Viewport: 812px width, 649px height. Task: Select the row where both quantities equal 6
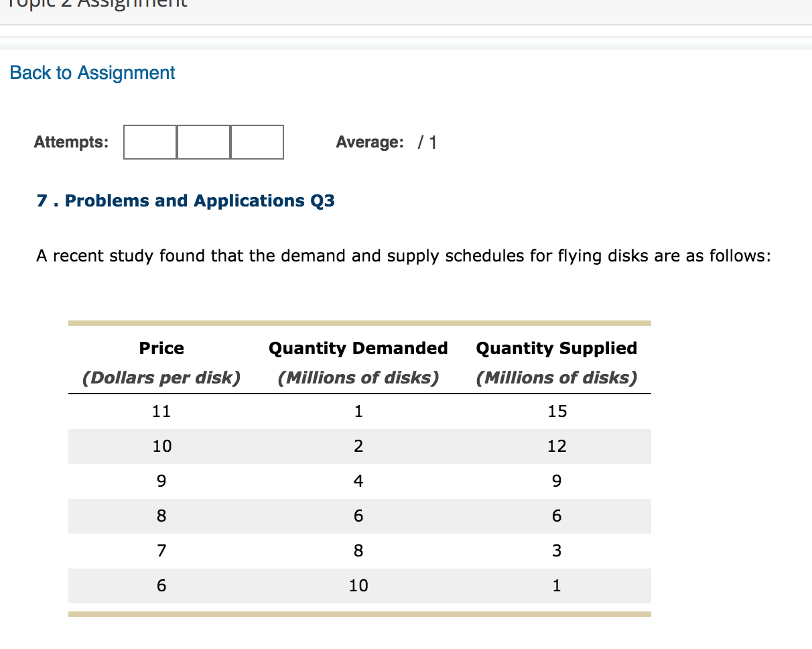(x=358, y=516)
